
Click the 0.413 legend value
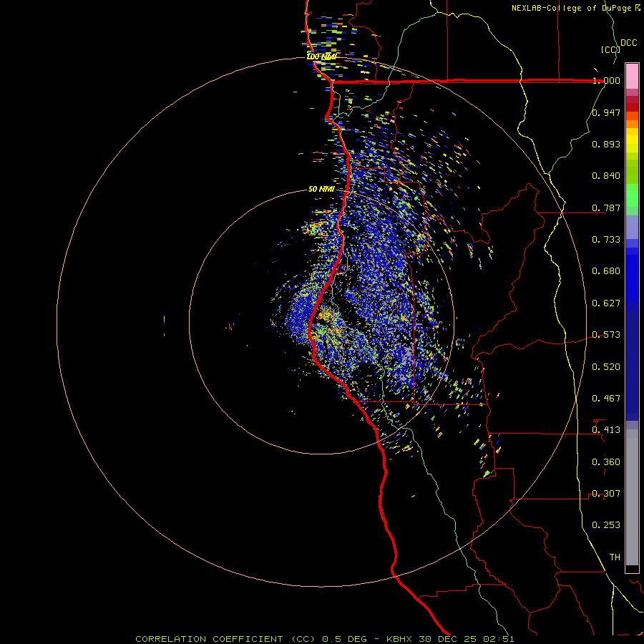coord(606,430)
